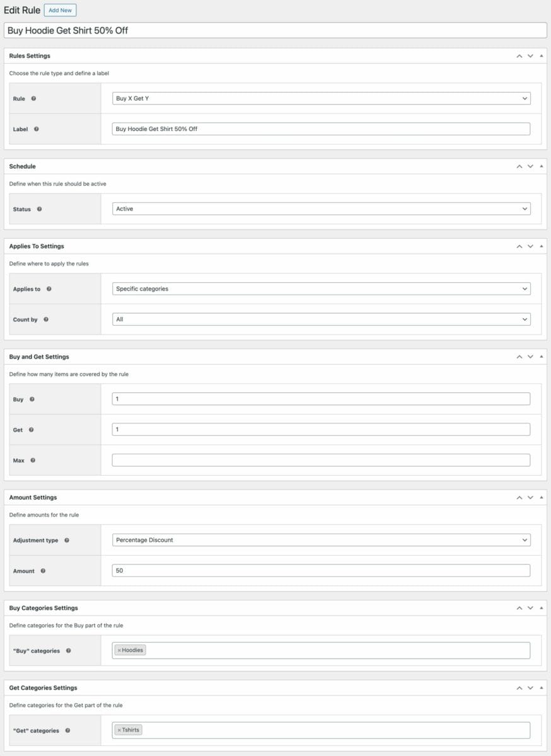Click help icon beside Rule label

click(x=33, y=99)
